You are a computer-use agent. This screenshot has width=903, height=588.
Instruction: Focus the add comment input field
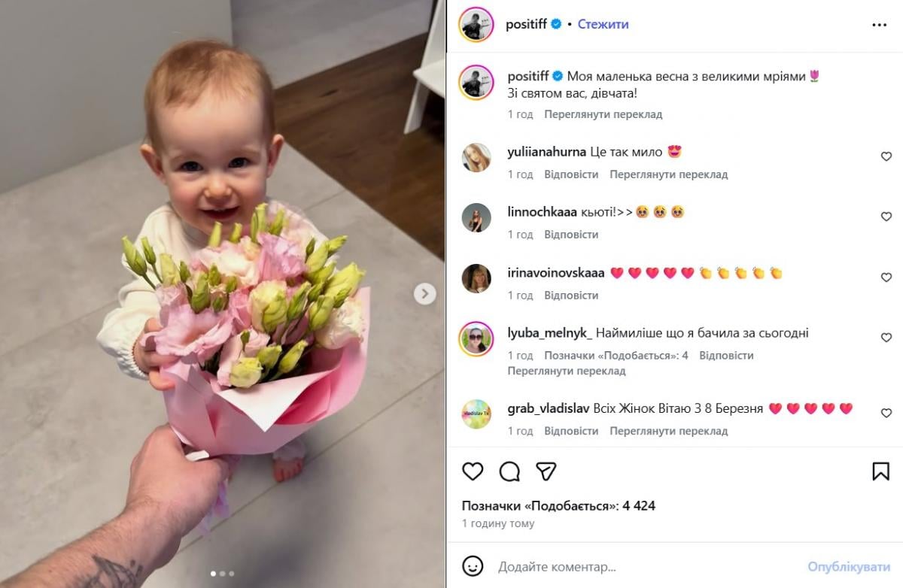647,566
